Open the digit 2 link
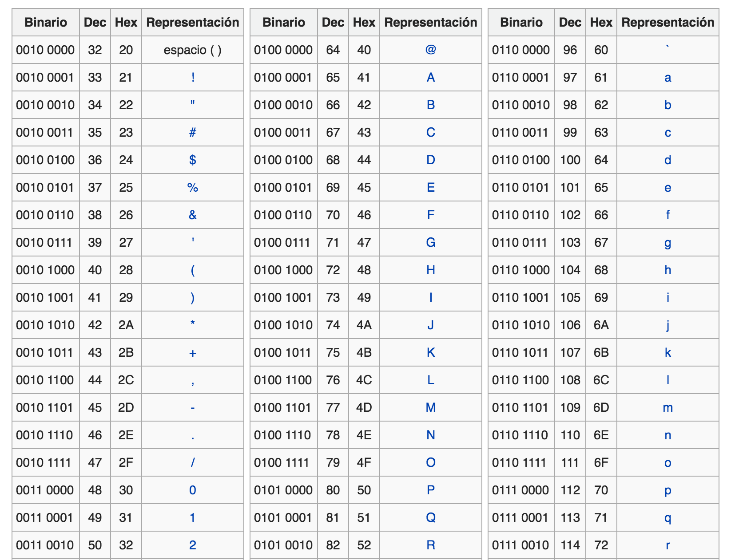Screen dimensions: 731x560 pos(193,545)
